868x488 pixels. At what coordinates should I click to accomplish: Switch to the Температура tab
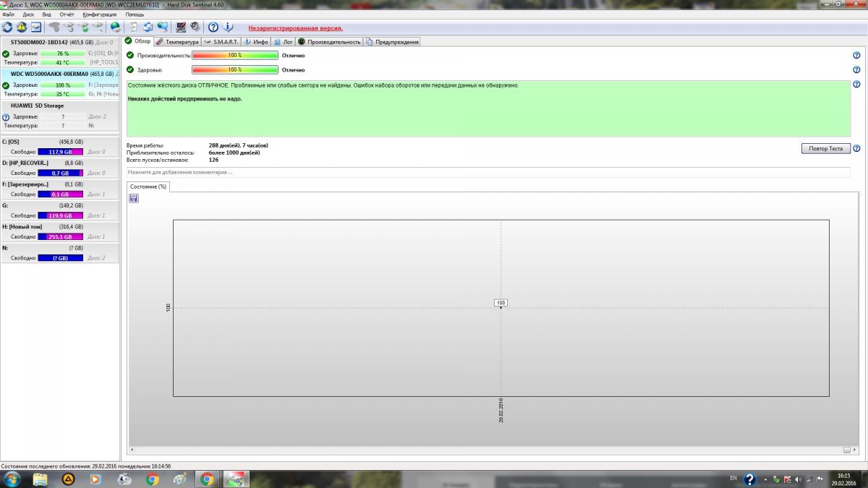pos(177,42)
